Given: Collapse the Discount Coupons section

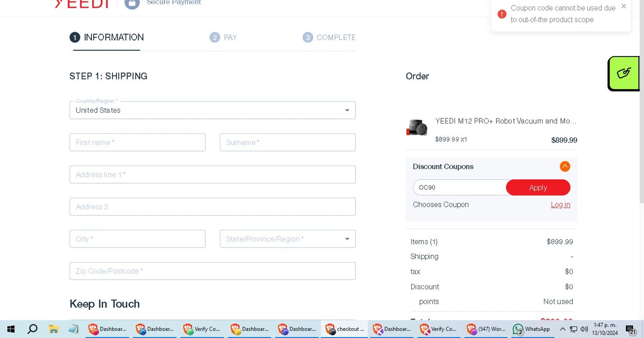Looking at the screenshot, I should coord(565,166).
